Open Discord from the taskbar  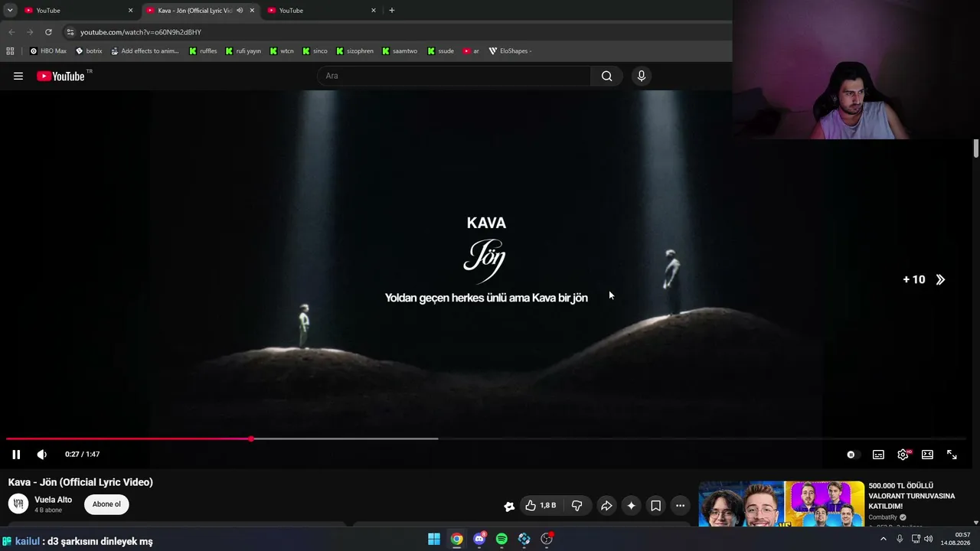click(x=479, y=539)
